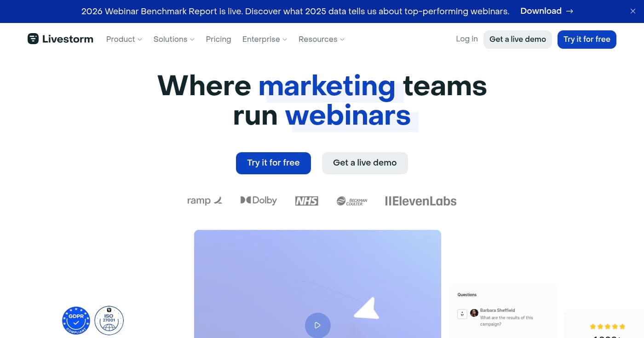The height and width of the screenshot is (338, 644).
Task: Expand the Enterprise menu
Action: click(264, 39)
